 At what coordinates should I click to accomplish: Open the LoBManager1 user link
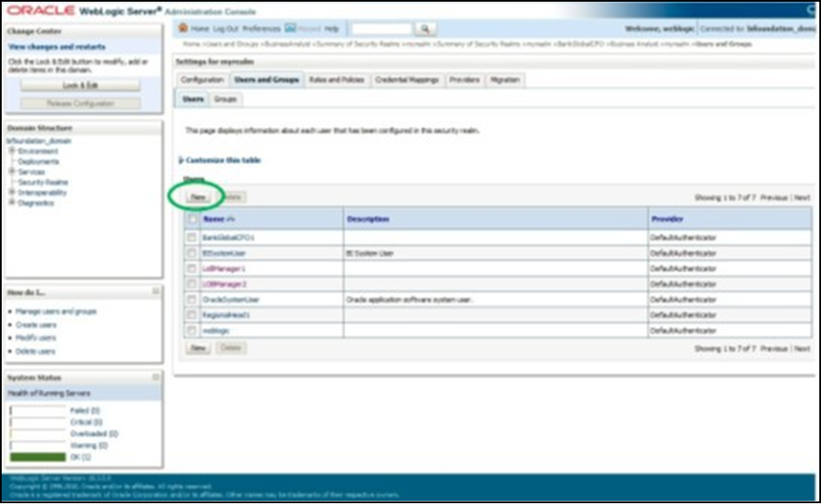pyautogui.click(x=224, y=268)
